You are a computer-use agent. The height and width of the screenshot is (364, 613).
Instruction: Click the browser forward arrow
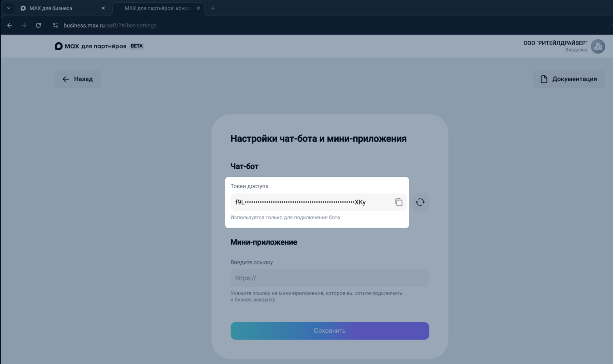(24, 26)
